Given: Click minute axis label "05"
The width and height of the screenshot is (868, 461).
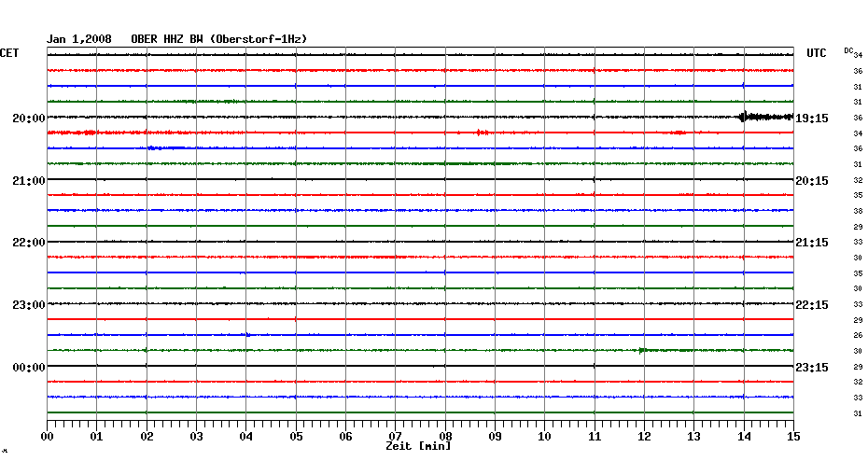Looking at the screenshot, I should pos(296,437).
